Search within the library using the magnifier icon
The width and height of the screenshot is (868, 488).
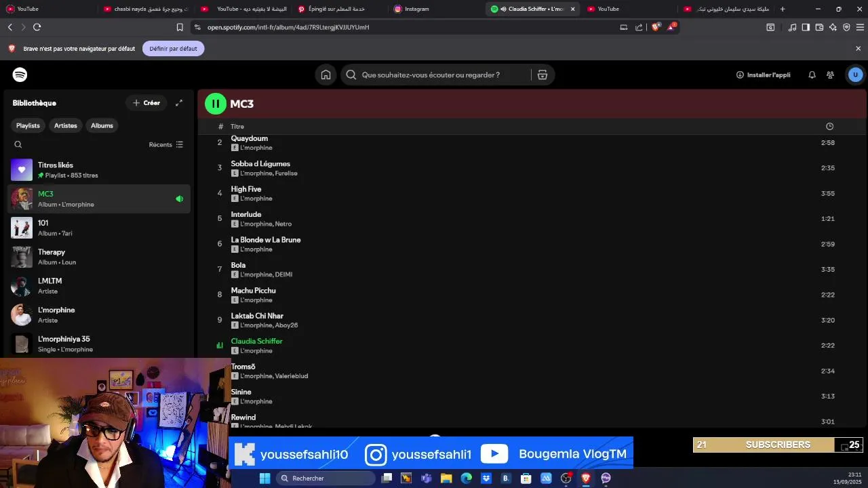click(18, 144)
